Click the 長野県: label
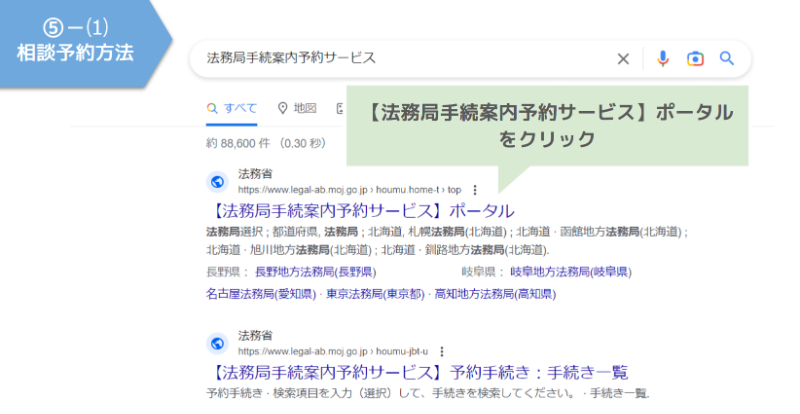This screenshot has width=800, height=414. [228, 272]
